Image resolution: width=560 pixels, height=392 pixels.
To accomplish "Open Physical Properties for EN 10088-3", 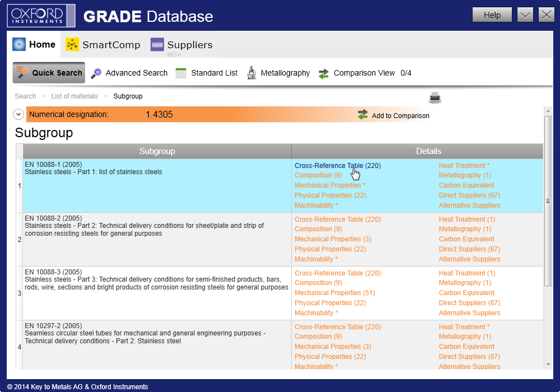I will tap(330, 303).
